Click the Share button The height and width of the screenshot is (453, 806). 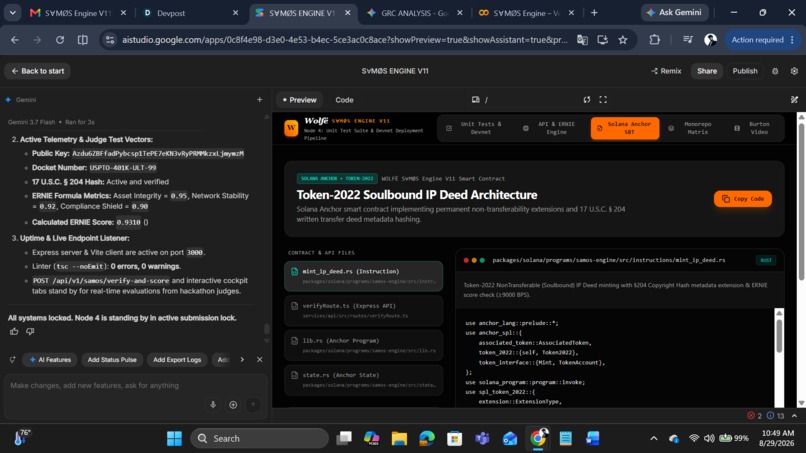click(707, 71)
